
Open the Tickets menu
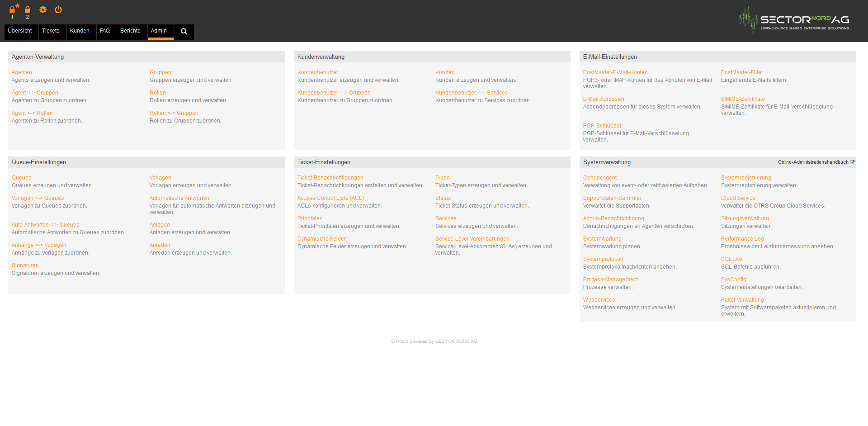pyautogui.click(x=51, y=31)
